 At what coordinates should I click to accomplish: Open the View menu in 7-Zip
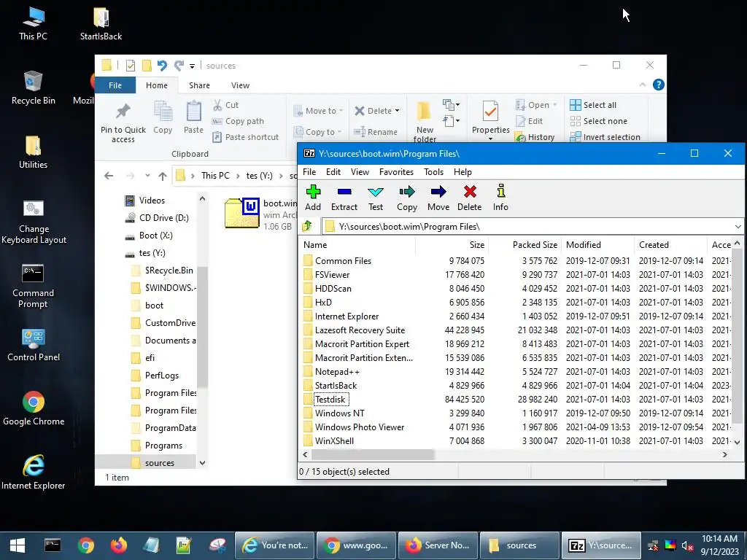click(360, 172)
